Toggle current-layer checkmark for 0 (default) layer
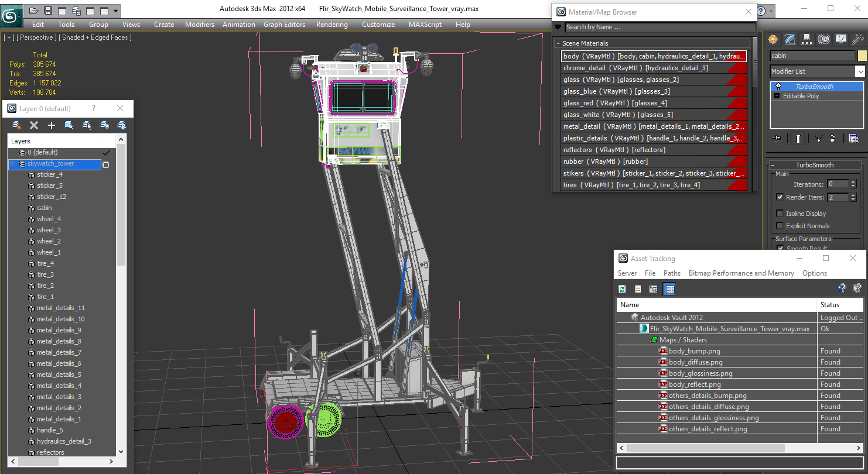 [106, 153]
